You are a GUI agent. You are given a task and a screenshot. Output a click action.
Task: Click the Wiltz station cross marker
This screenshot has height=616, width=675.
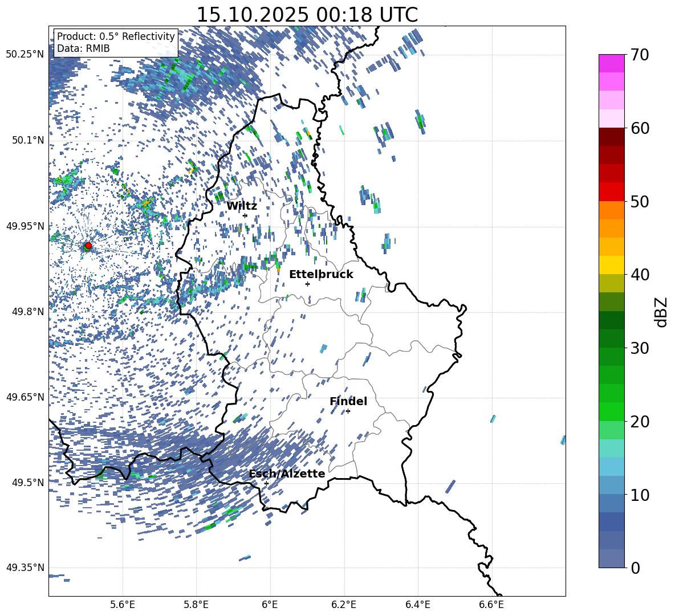245,215
